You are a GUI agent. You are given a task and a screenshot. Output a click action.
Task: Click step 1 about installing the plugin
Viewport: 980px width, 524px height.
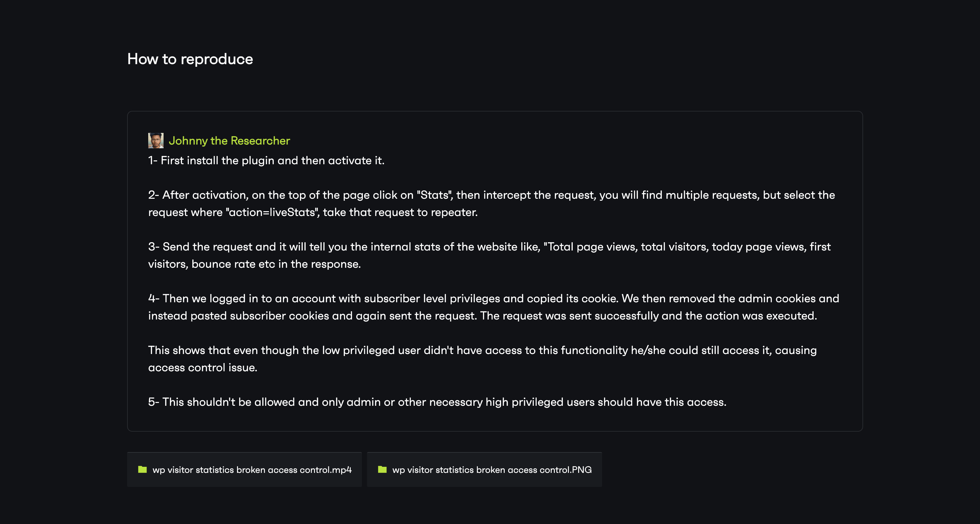pos(266,161)
